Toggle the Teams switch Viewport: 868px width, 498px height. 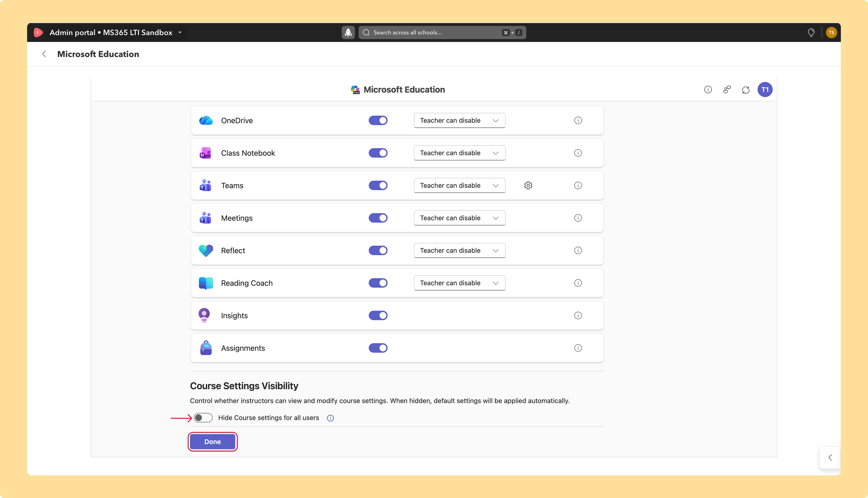tap(378, 185)
